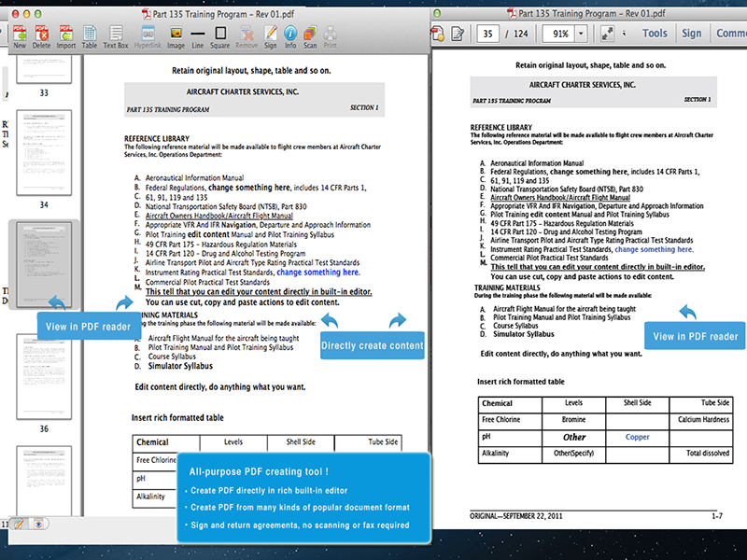Click blue 'change something here.' text in reader window
747x560 pixels.
(x=655, y=249)
